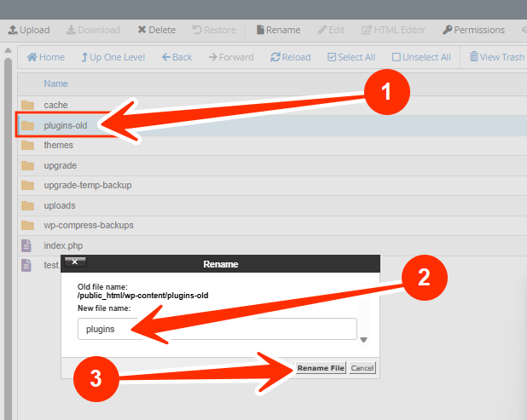The height and width of the screenshot is (420, 527).
Task: Click the Rename File button
Action: (321, 368)
